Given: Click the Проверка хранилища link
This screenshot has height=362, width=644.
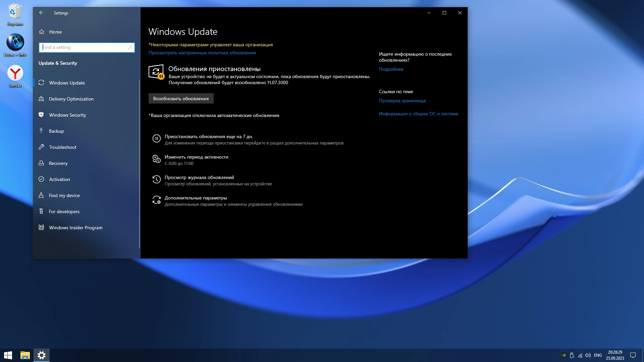Looking at the screenshot, I should pyautogui.click(x=402, y=101).
